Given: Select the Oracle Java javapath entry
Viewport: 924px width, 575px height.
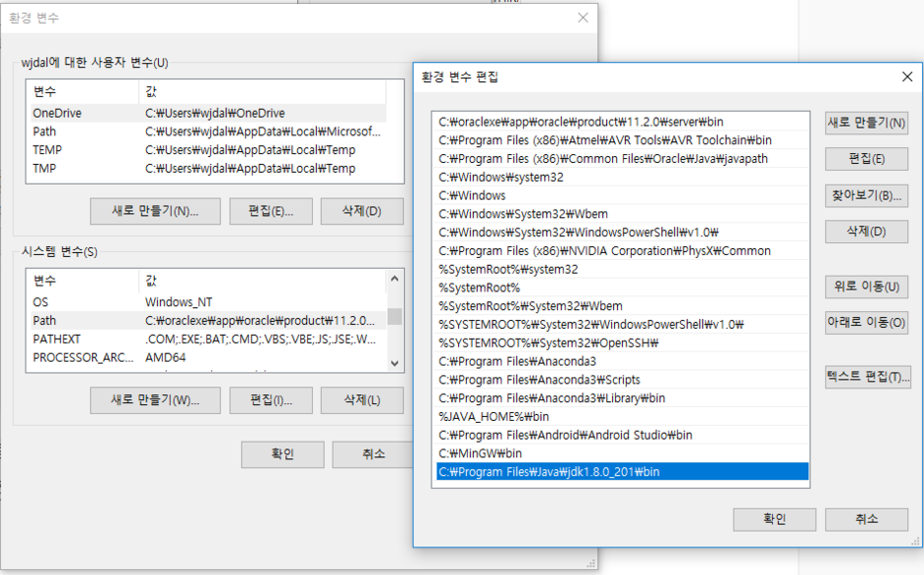Looking at the screenshot, I should [x=622, y=159].
